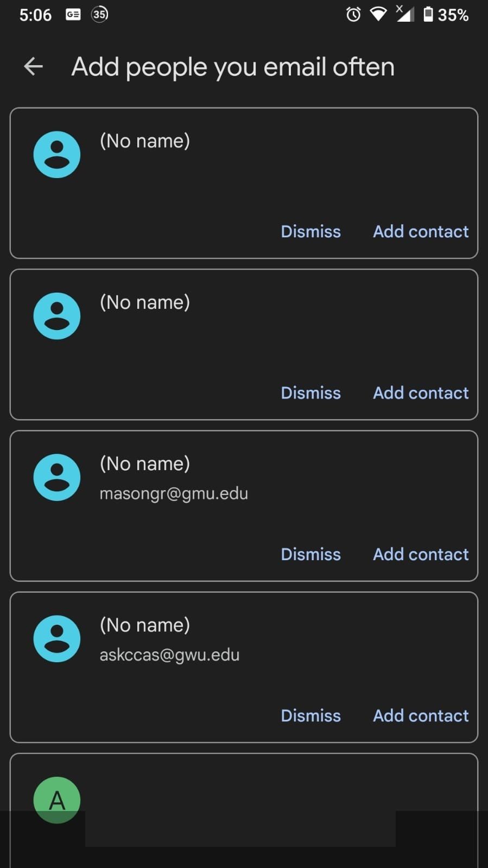Tap avatar icon of second unnamed contact
488x868 pixels.
57,316
